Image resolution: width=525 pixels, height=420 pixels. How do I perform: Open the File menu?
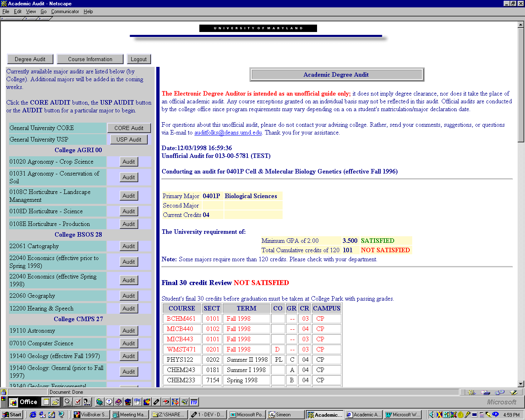pos(6,11)
